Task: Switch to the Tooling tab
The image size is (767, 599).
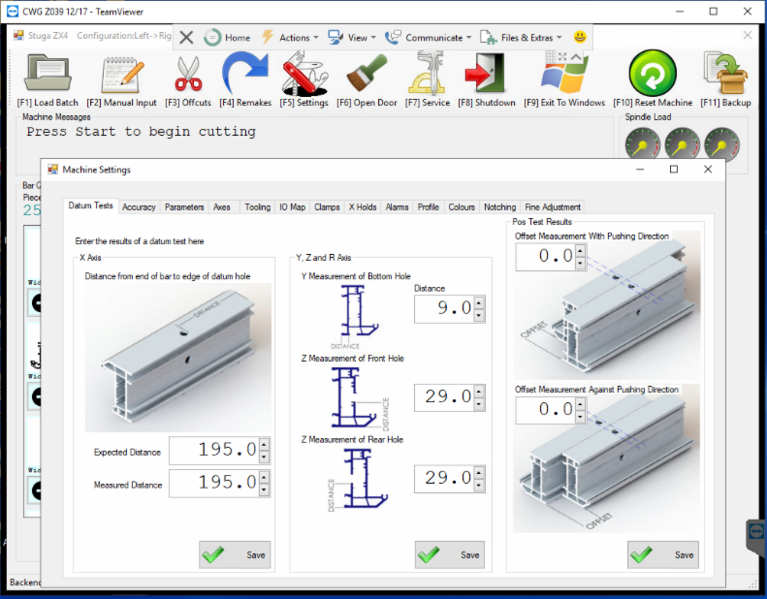Action: (x=257, y=207)
